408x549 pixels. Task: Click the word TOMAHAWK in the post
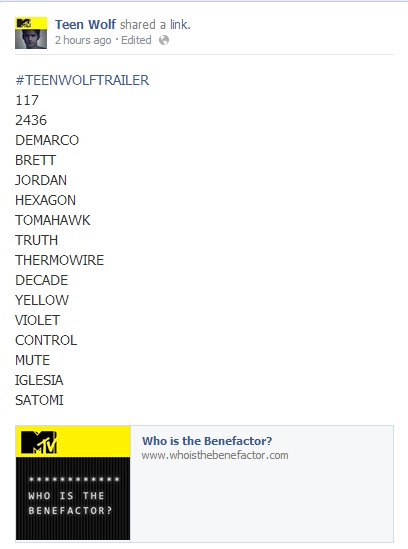coord(53,220)
